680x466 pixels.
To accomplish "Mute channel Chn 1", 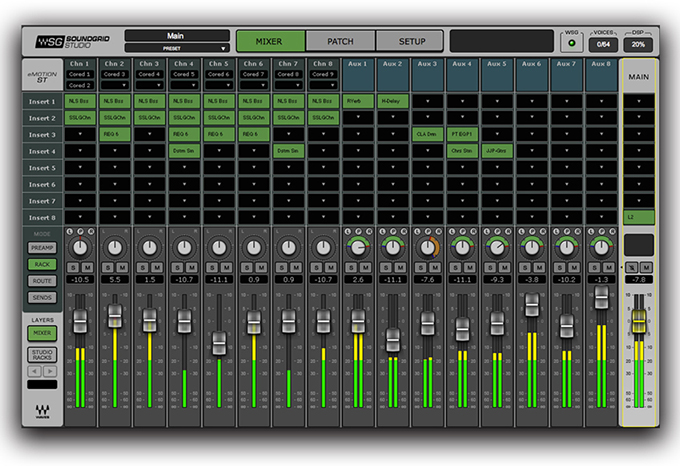I will click(87, 267).
